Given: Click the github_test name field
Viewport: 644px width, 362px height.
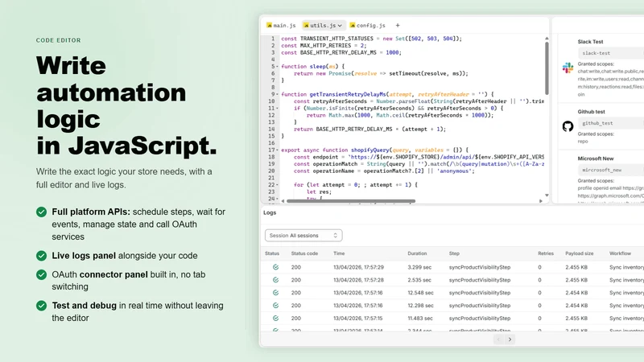Looking at the screenshot, I should [611, 123].
